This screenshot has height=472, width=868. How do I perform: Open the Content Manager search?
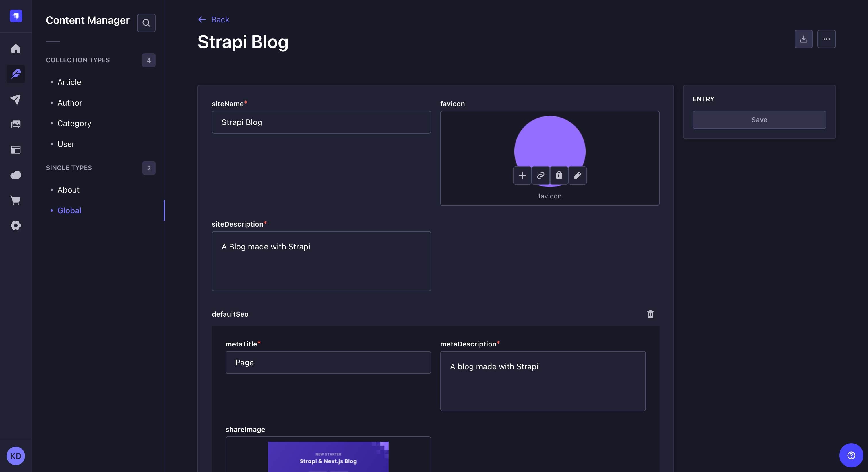click(x=146, y=23)
